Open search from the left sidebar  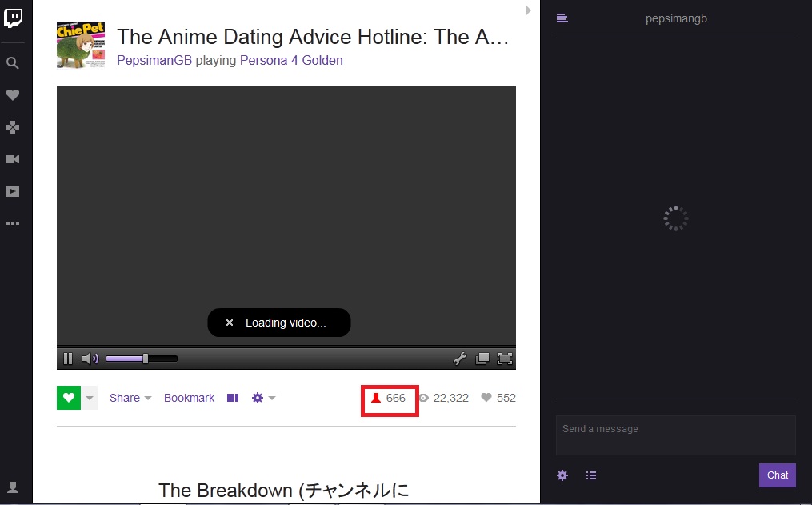point(13,63)
